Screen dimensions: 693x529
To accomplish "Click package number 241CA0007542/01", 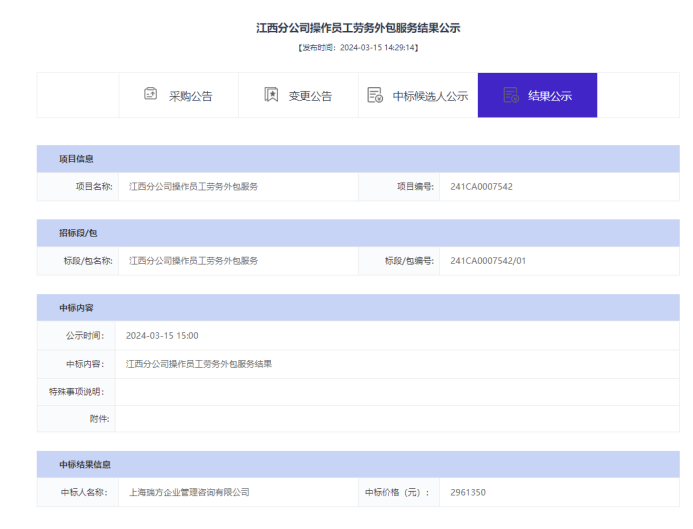I will 488,261.
